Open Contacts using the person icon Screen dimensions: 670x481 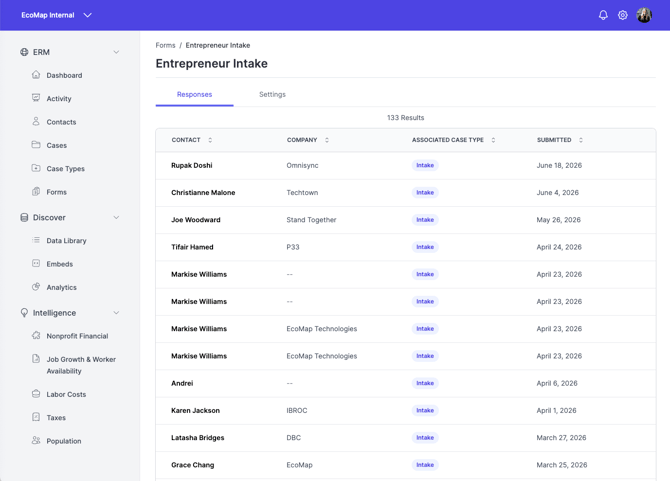36,121
